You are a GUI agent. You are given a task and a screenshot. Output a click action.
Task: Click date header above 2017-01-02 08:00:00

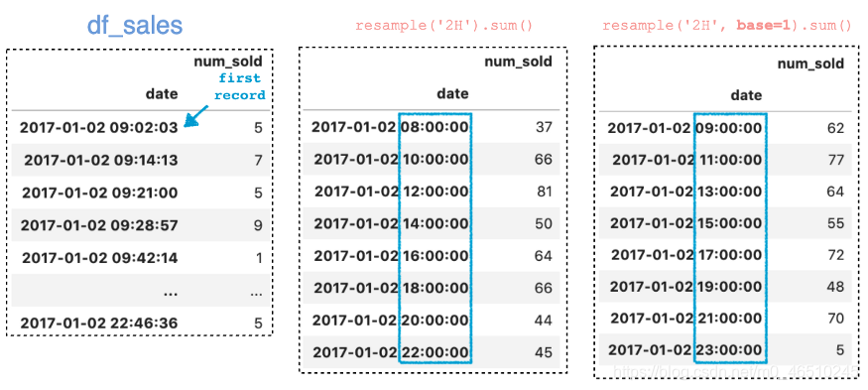tap(452, 93)
